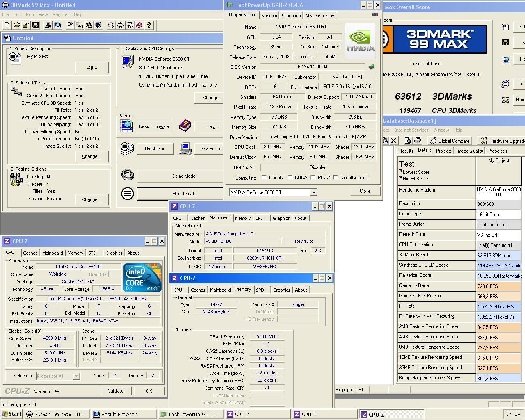The image size is (525, 420).
Task: Switch to the Results tab in Result Browser
Action: click(x=406, y=151)
